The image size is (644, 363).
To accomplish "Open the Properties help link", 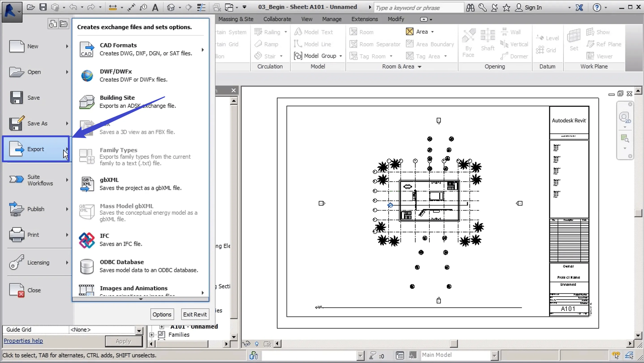I will 23,341.
